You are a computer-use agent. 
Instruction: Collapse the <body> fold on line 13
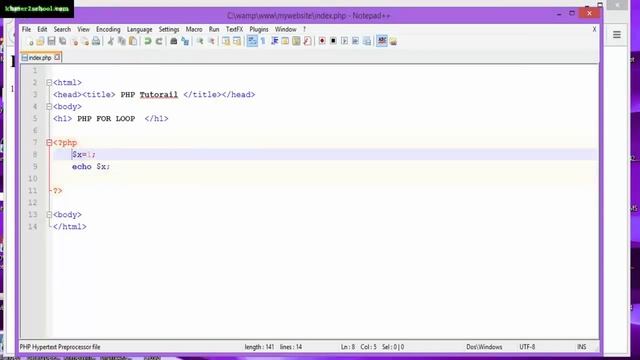click(49, 215)
